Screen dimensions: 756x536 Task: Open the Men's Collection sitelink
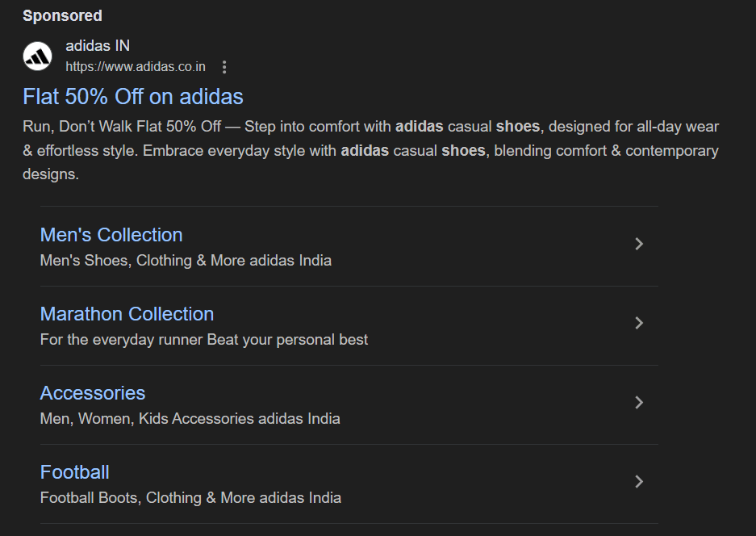(x=111, y=235)
